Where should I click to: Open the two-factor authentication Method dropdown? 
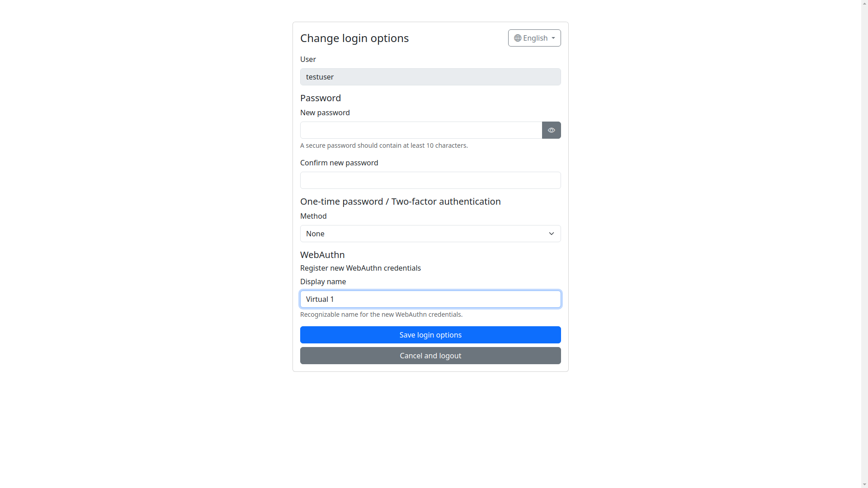[430, 234]
